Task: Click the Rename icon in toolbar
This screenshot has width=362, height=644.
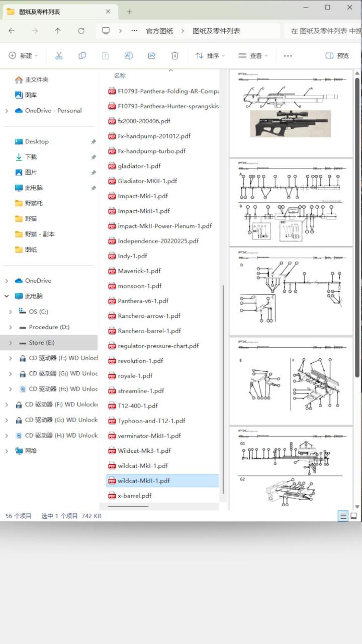Action: [x=128, y=56]
